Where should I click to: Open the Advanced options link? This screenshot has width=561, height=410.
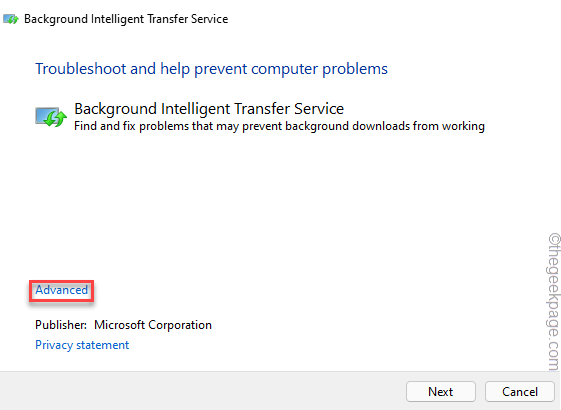click(62, 290)
